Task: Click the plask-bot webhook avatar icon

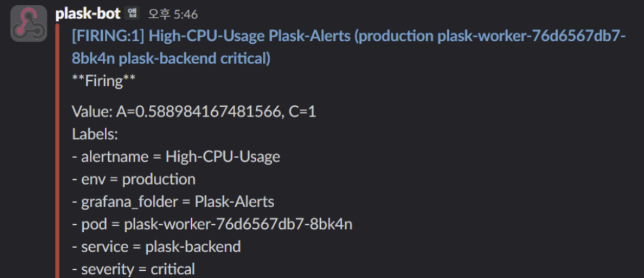Action: 28,24
